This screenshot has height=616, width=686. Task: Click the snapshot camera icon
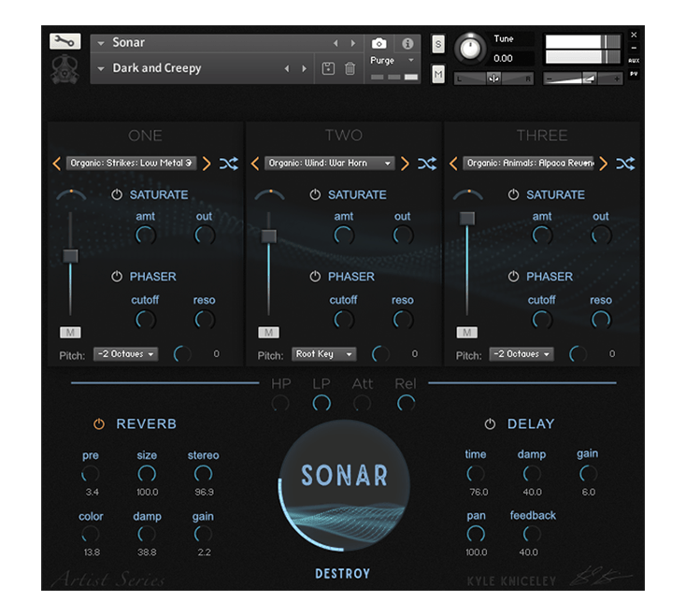(379, 43)
